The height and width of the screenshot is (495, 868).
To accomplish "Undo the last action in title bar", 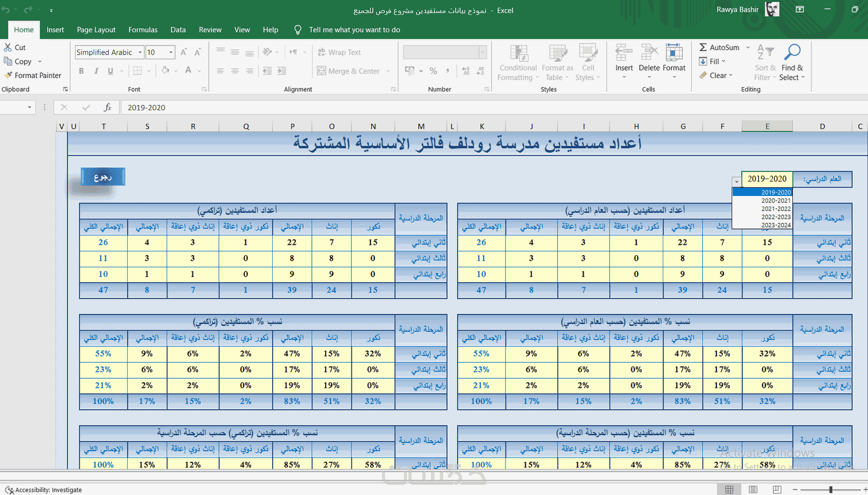I will click(x=6, y=10).
